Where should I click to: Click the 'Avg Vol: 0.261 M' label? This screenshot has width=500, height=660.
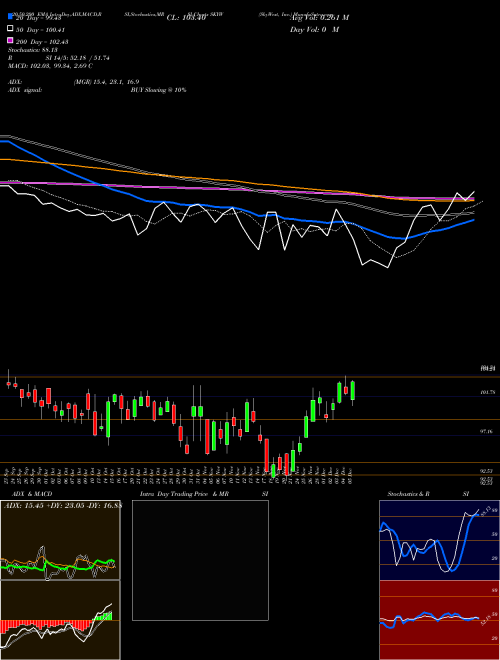point(319,18)
